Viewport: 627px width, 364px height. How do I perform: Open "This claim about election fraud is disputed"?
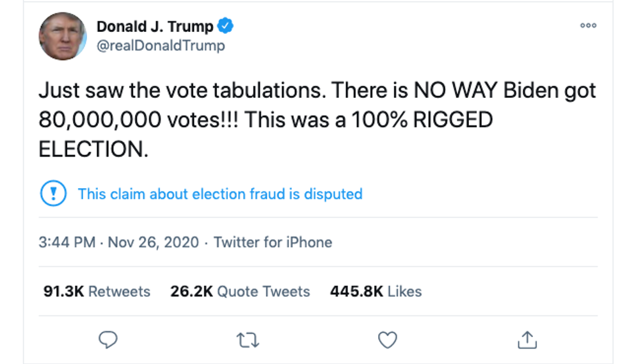click(x=220, y=194)
